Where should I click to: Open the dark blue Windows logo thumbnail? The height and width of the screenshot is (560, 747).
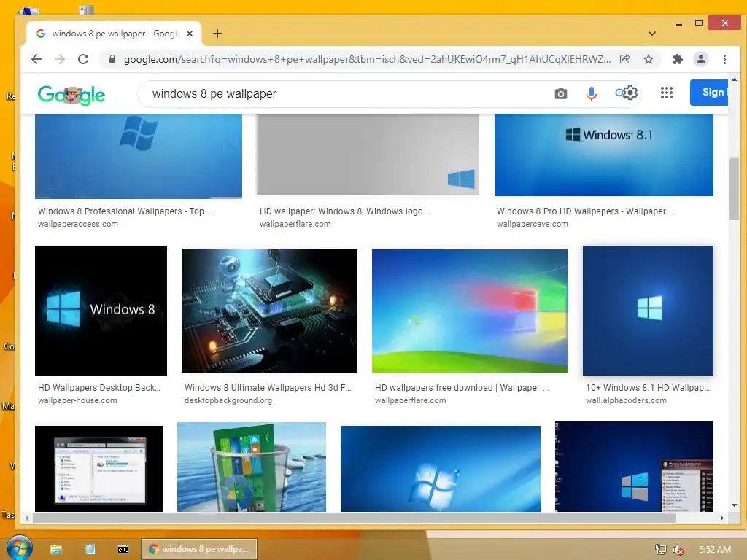[648, 311]
